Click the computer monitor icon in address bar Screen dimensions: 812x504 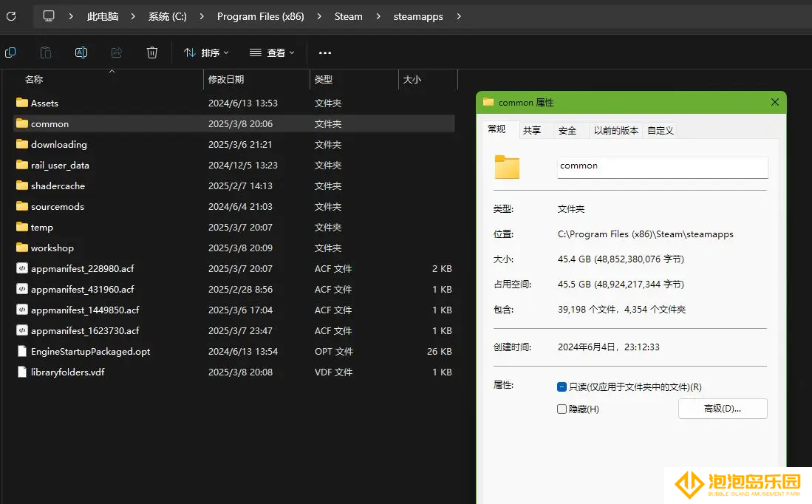pyautogui.click(x=49, y=16)
